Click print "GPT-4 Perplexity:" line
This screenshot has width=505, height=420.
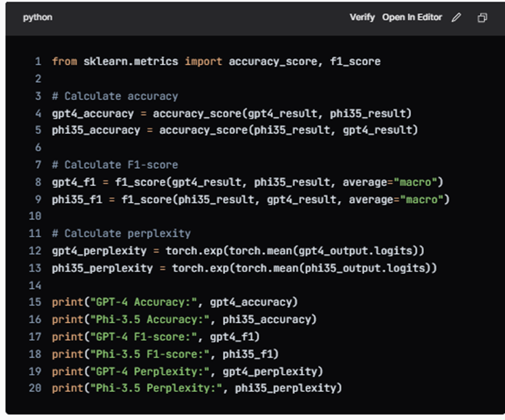pyautogui.click(x=187, y=371)
